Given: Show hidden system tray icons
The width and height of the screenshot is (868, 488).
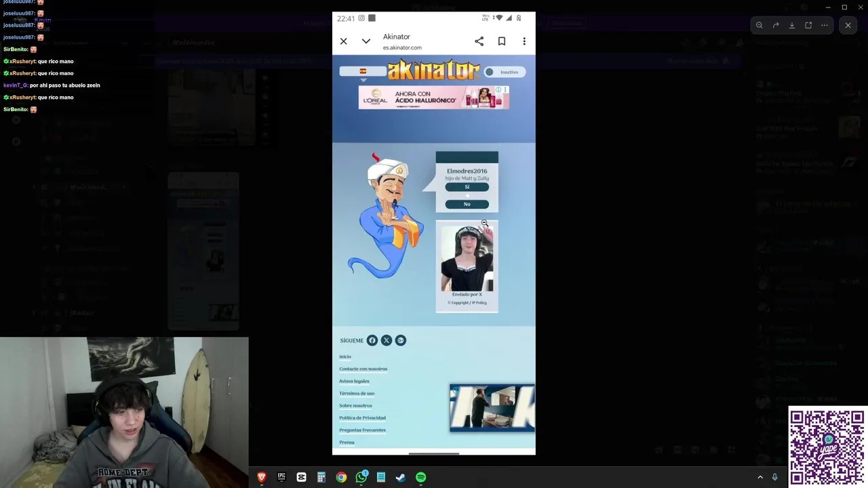Looking at the screenshot, I should [760, 477].
